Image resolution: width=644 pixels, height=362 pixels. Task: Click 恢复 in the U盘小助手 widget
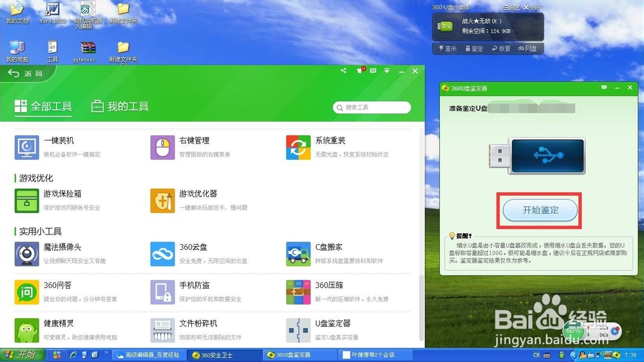pos(501,48)
